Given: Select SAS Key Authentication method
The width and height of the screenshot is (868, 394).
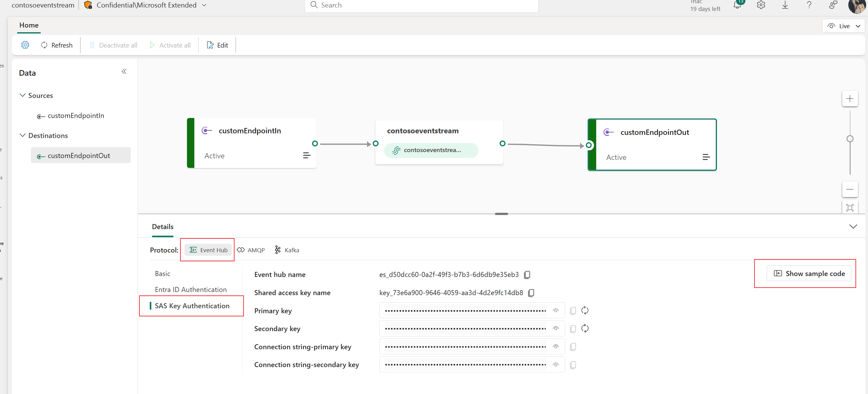Looking at the screenshot, I should click(x=192, y=305).
